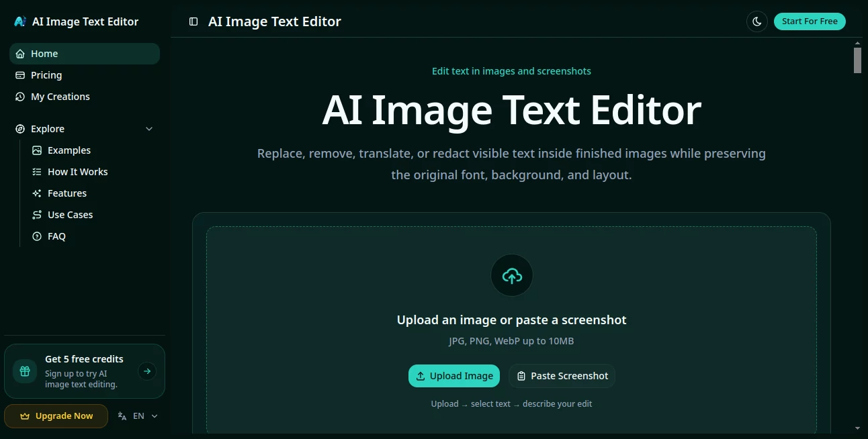
Task: Click the Home house icon
Action: 20,54
